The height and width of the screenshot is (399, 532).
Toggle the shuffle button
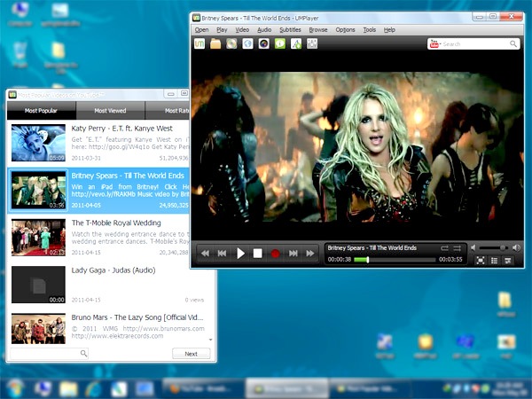[x=458, y=247]
